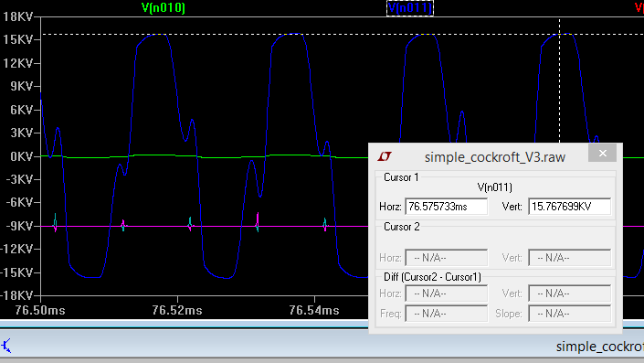
Task: Click the Freq field in Diff section
Action: pyautogui.click(x=446, y=314)
